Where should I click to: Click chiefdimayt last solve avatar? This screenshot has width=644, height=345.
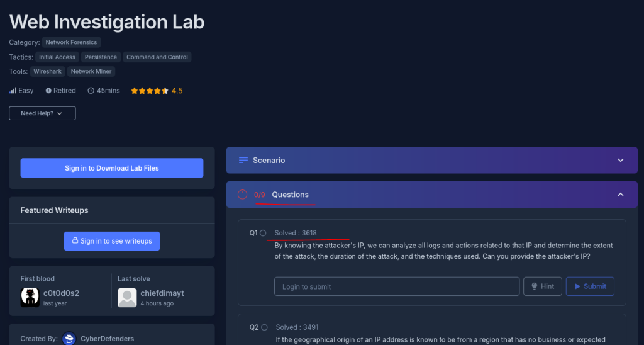coord(127,297)
